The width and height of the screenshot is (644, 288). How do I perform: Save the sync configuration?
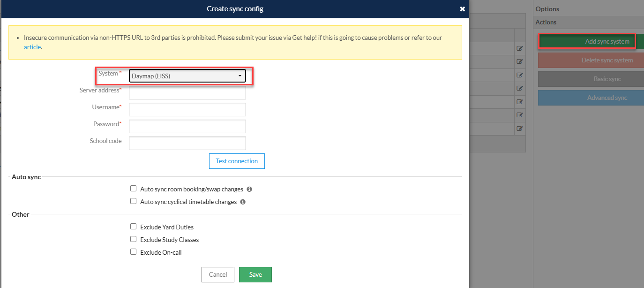tap(255, 274)
